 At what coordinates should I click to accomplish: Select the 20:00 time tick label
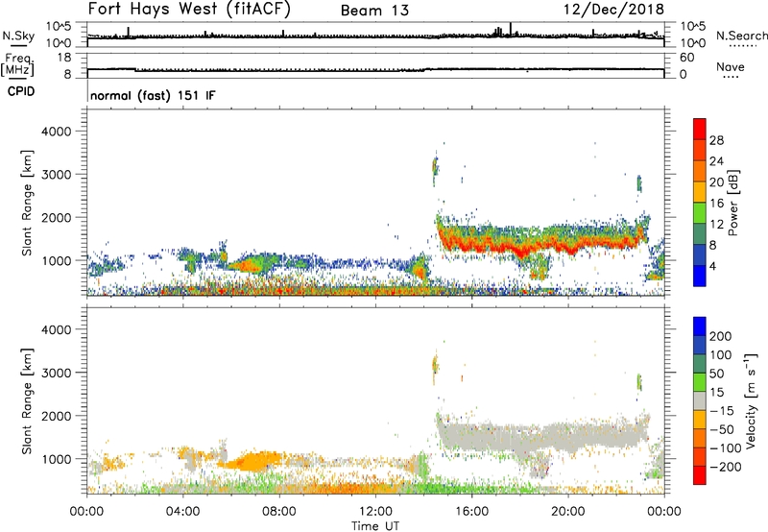tap(567, 512)
